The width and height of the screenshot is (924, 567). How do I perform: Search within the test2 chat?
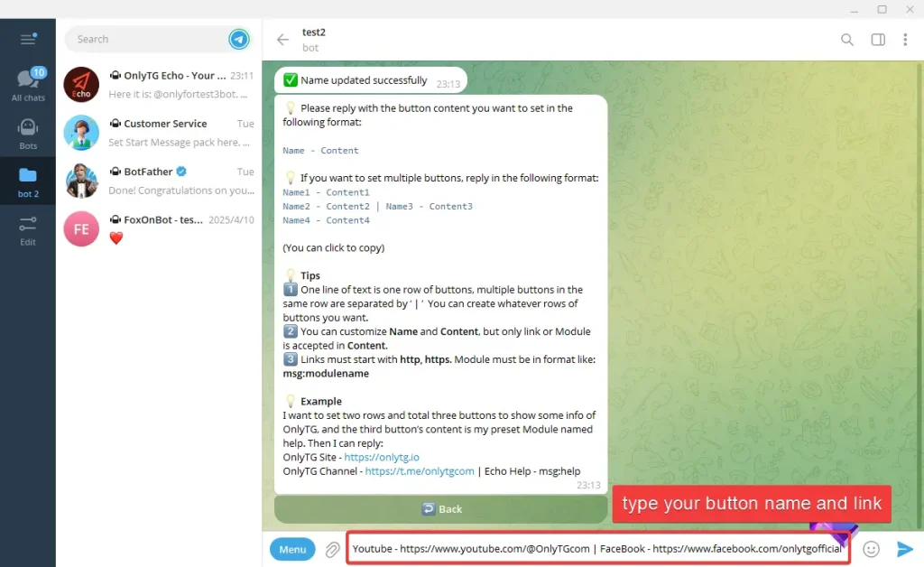tap(846, 40)
